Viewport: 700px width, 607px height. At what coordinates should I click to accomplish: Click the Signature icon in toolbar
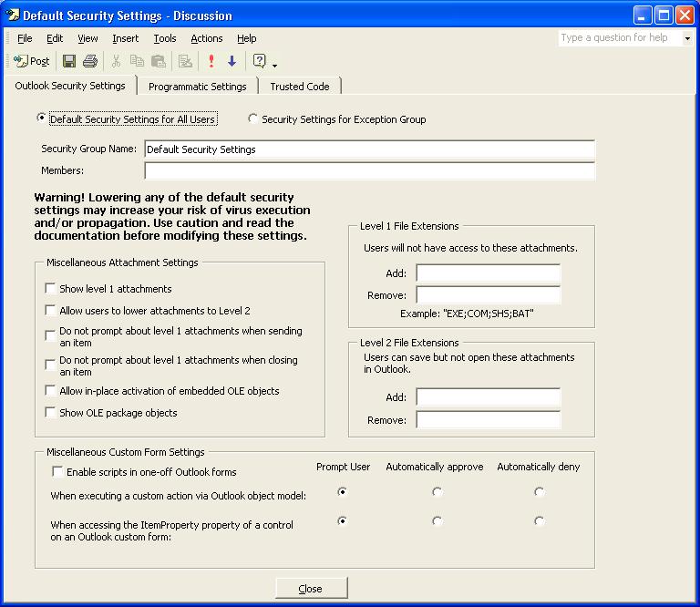click(x=185, y=61)
